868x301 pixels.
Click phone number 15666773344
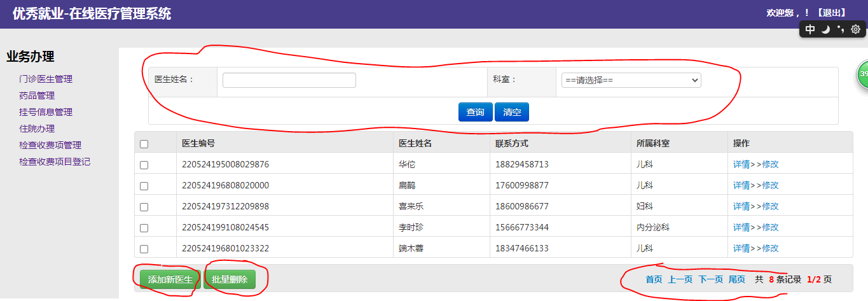click(x=521, y=227)
